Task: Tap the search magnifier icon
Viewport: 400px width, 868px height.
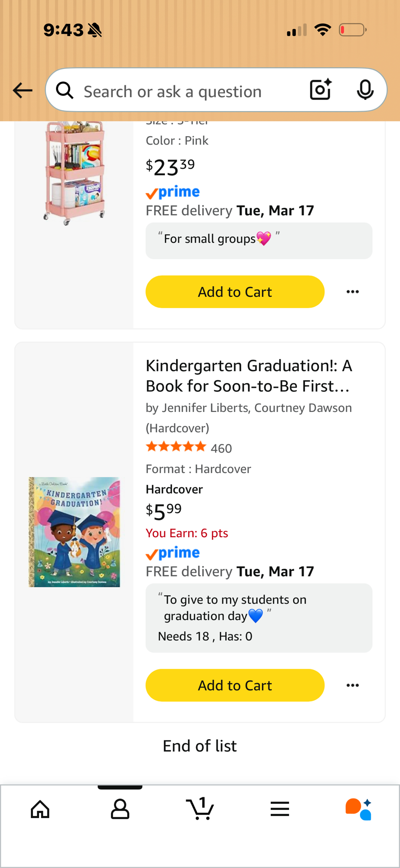Action: [65, 91]
